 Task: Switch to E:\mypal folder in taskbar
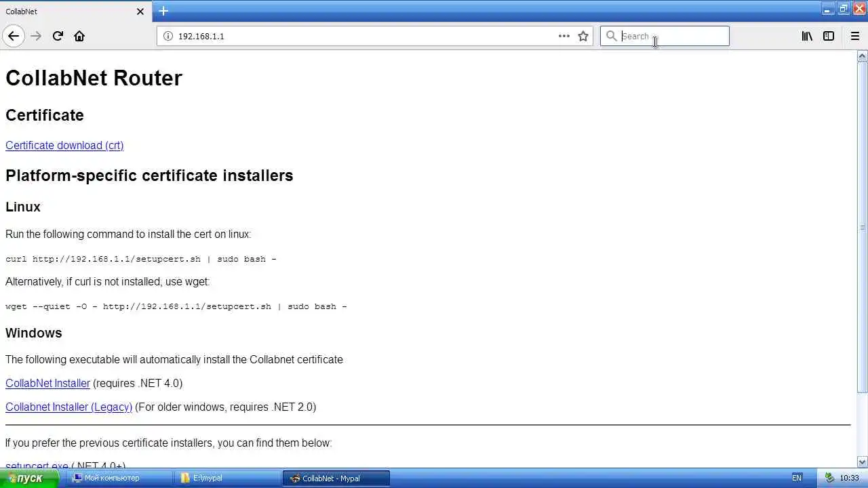(x=228, y=478)
